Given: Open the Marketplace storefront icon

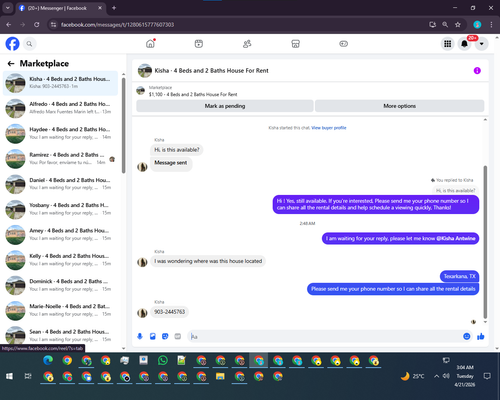Looking at the screenshot, I should click(x=295, y=44).
